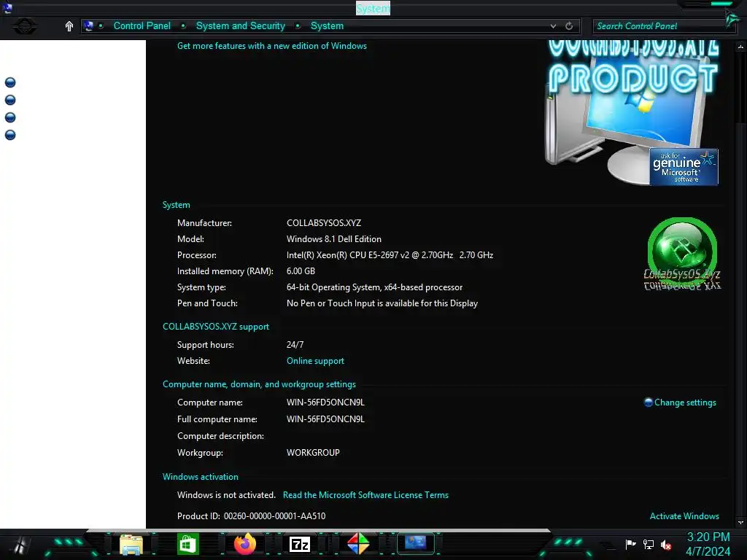This screenshot has width=747, height=560.
Task: Click the Control Panel icon in address bar
Action: coord(88,26)
